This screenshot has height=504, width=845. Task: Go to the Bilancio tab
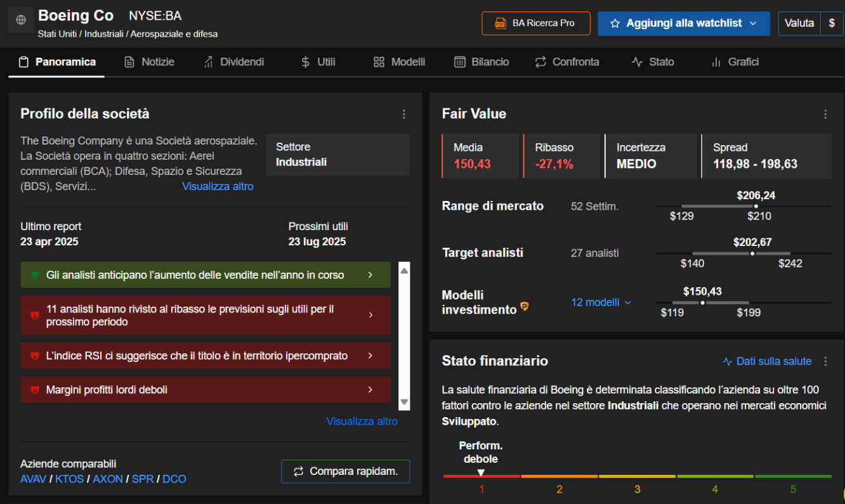click(481, 62)
